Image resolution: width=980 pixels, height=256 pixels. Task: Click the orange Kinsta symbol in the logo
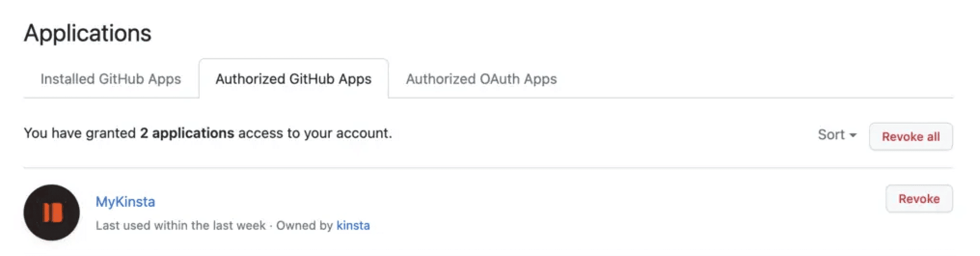point(52,213)
